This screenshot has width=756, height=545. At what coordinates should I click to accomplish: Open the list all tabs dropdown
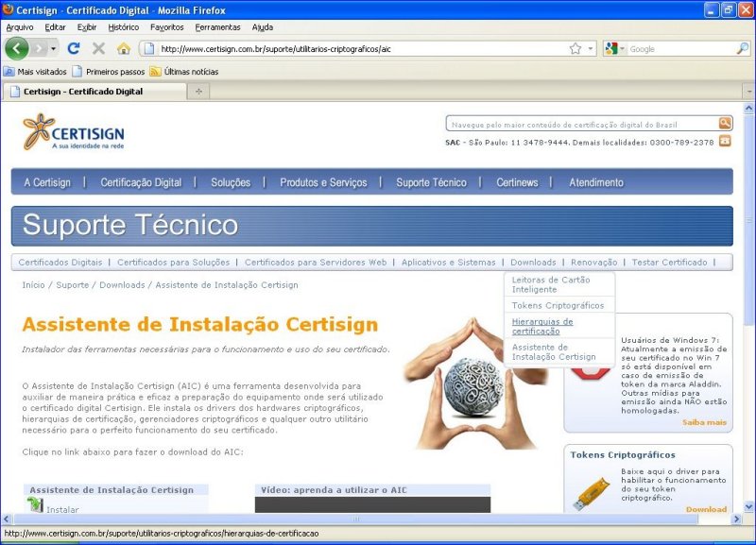pyautogui.click(x=749, y=91)
